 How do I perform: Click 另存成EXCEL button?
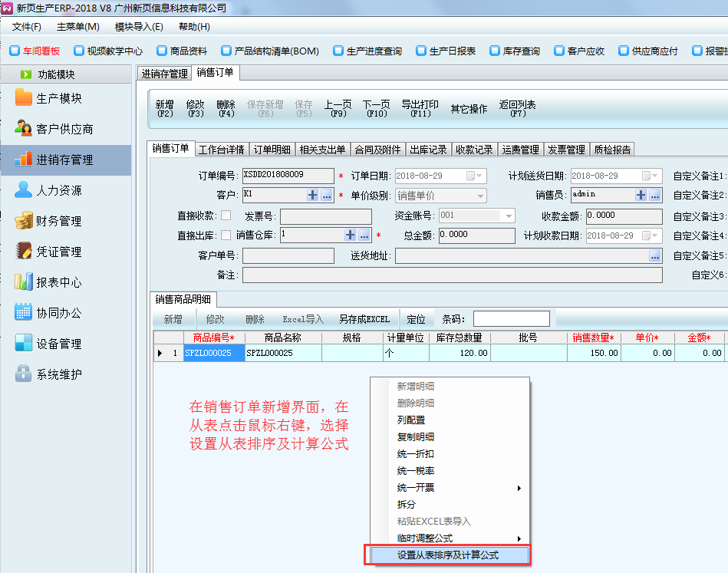pyautogui.click(x=364, y=319)
